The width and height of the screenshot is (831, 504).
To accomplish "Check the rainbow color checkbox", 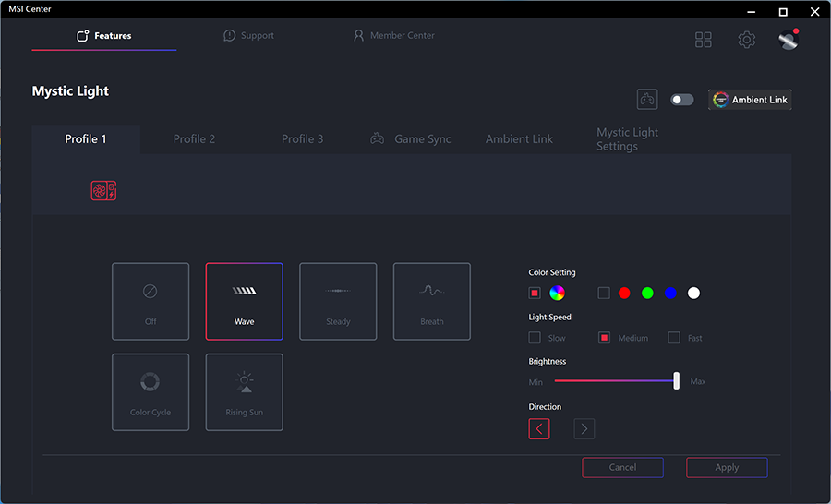I will pos(535,293).
